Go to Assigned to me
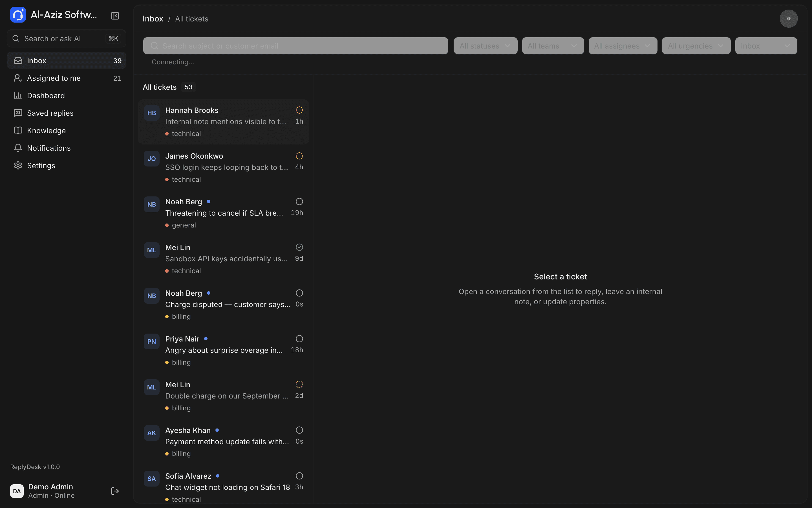 coord(67,78)
